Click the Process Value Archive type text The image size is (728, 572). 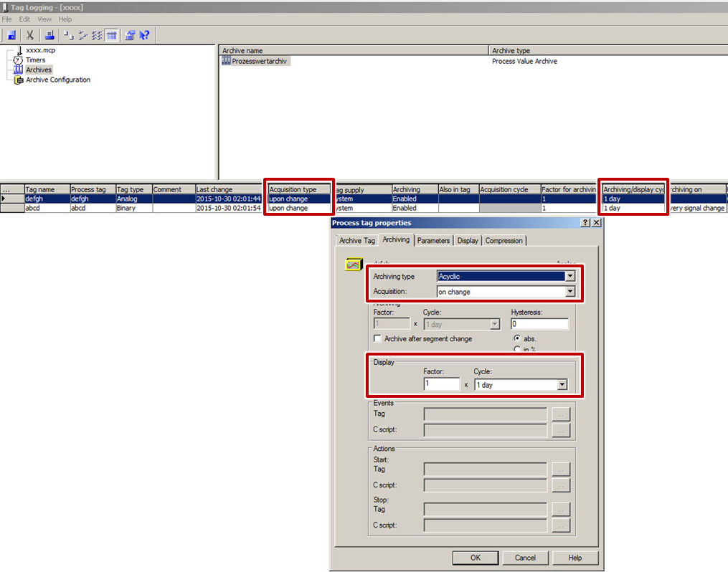[x=524, y=61]
